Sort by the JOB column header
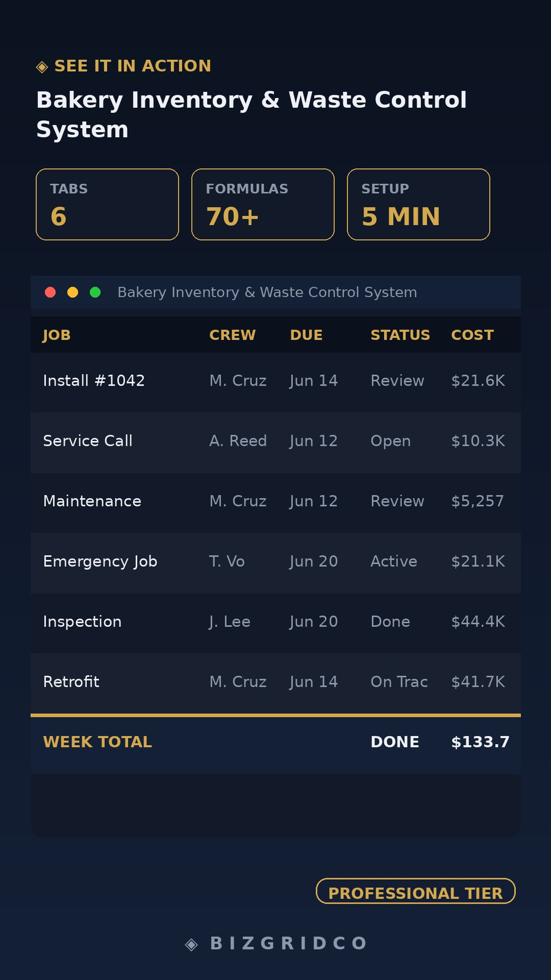The width and height of the screenshot is (551, 980). tap(57, 335)
